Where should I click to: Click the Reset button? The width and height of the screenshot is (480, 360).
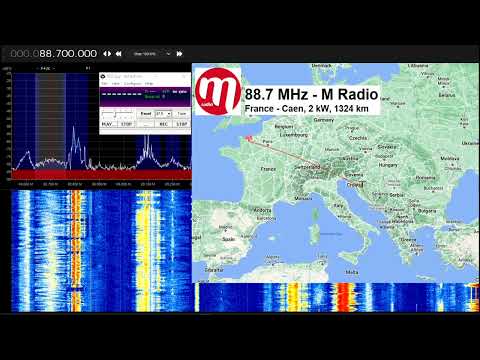pyautogui.click(x=146, y=114)
